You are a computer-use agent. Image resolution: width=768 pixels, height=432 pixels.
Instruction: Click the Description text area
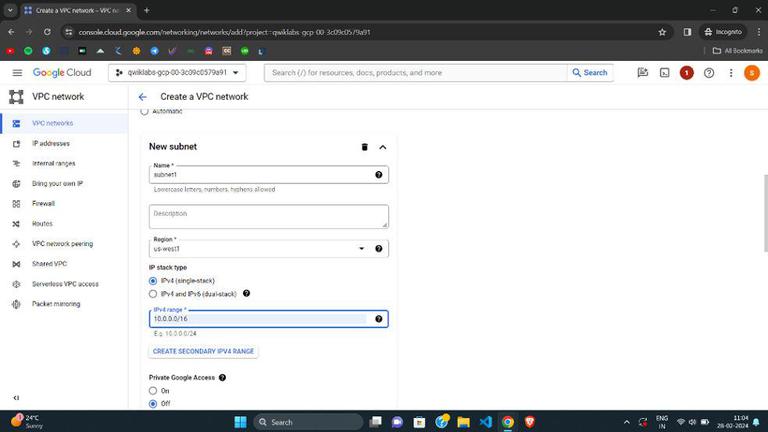pyautogui.click(x=269, y=216)
